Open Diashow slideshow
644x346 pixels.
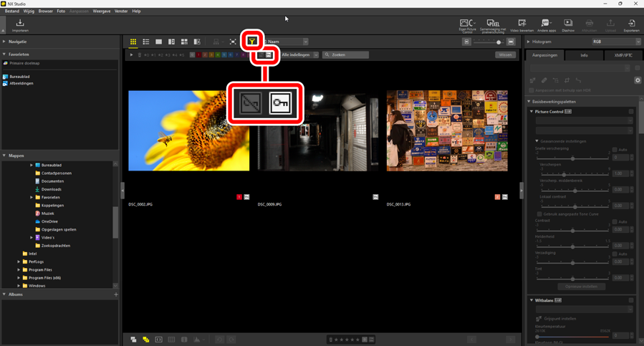tap(567, 25)
